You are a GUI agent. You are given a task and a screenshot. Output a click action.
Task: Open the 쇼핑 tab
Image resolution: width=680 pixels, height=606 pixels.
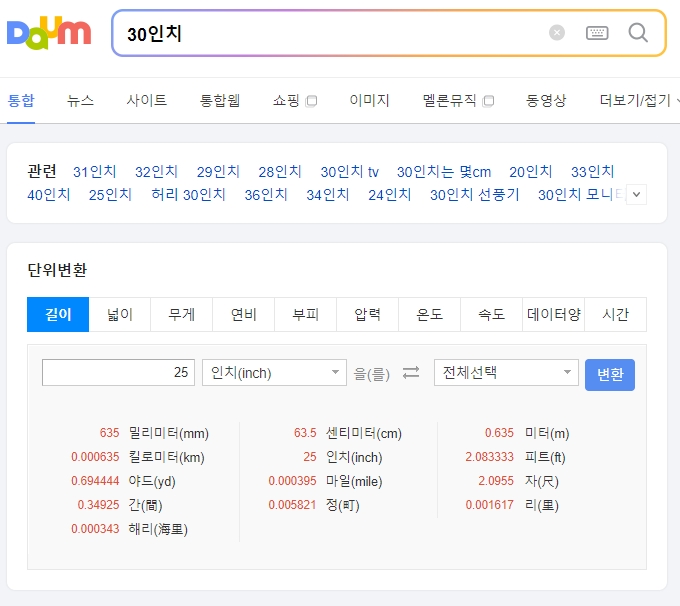(x=286, y=101)
